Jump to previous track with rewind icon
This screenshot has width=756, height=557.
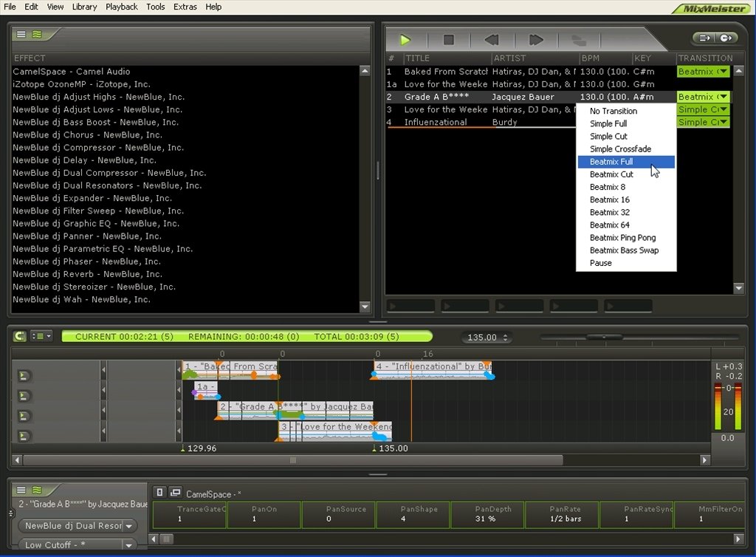(x=491, y=40)
